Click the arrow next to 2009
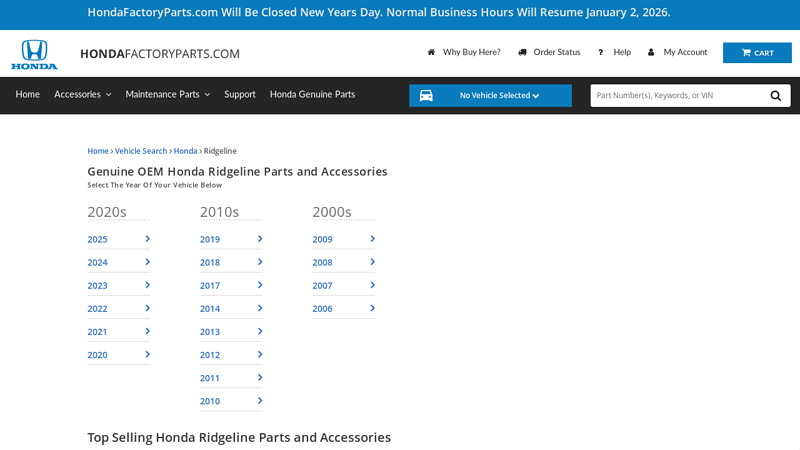 tap(372, 239)
